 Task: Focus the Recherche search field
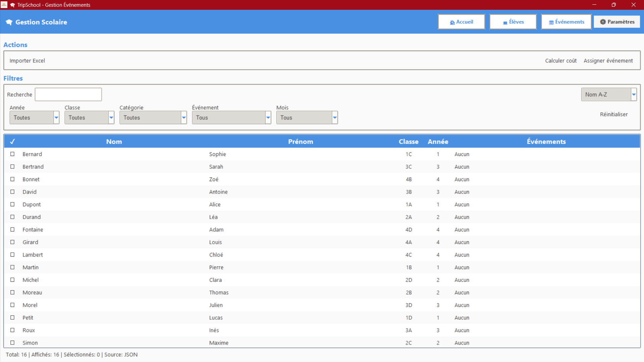pyautogui.click(x=68, y=95)
